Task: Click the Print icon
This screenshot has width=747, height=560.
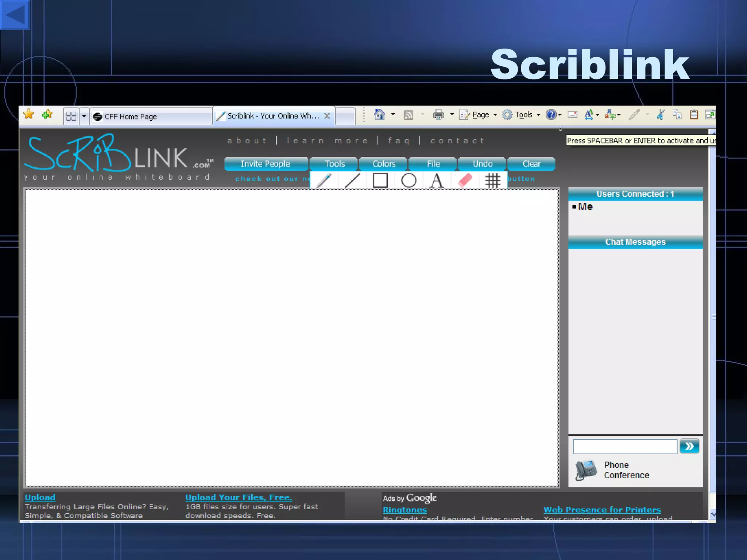Action: (438, 115)
